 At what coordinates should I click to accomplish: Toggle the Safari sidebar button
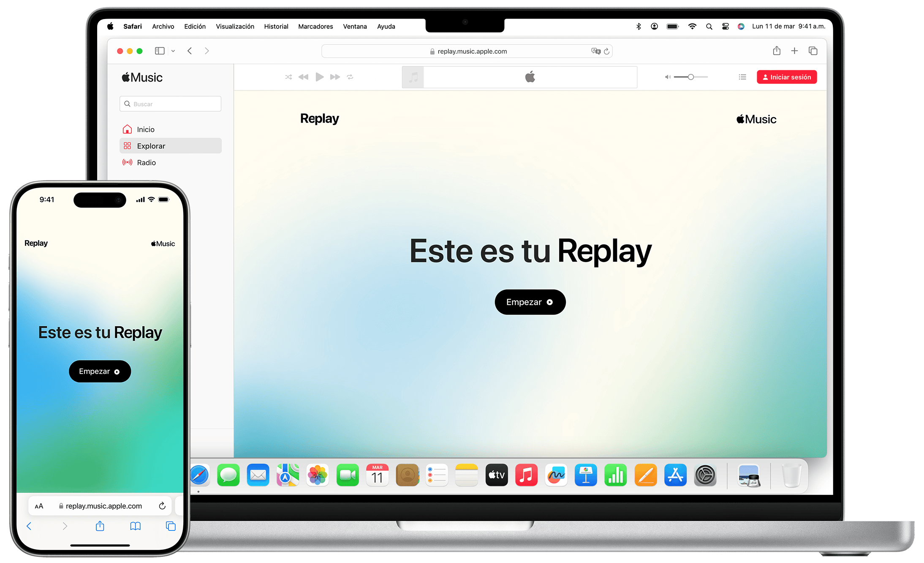[x=160, y=51]
